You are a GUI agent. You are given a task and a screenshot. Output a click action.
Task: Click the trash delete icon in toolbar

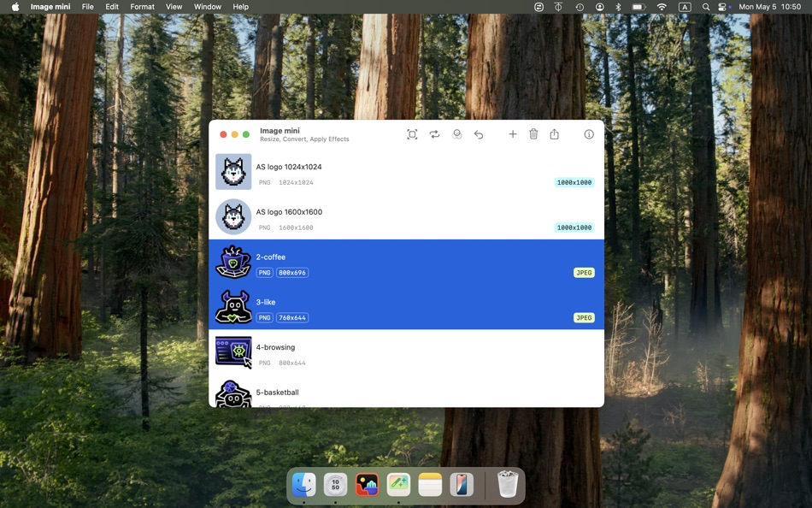pyautogui.click(x=533, y=134)
